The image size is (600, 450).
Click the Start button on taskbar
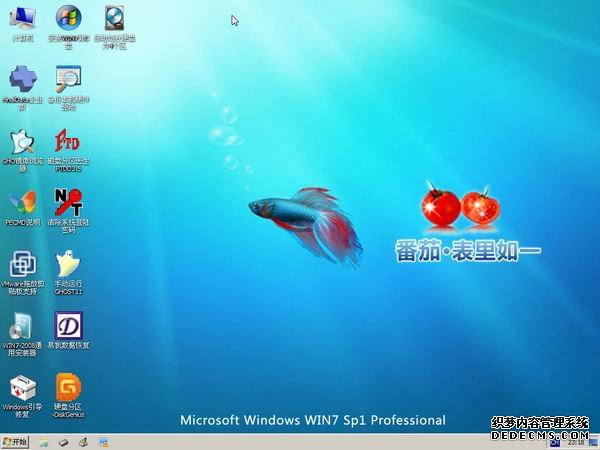pos(15,442)
